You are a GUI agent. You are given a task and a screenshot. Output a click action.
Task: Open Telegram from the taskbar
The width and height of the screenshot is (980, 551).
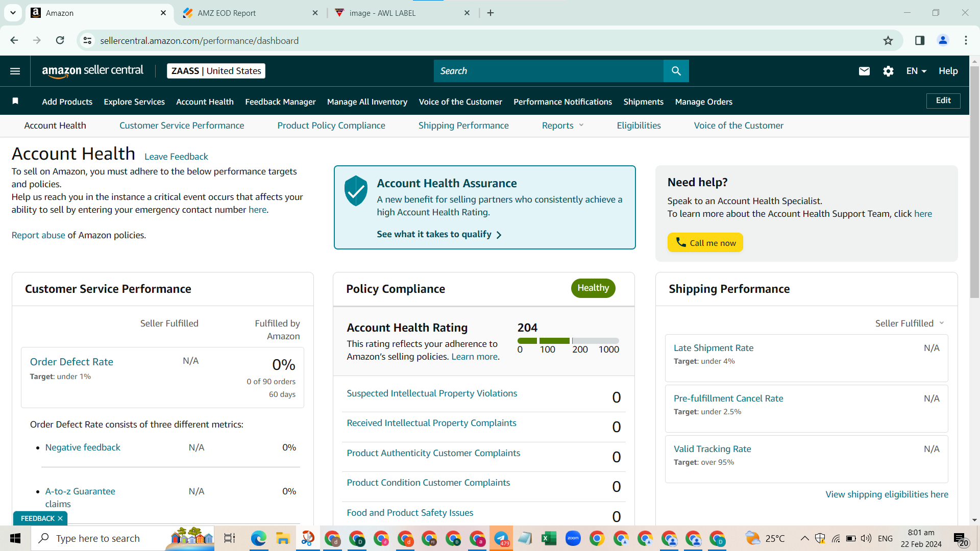click(501, 538)
